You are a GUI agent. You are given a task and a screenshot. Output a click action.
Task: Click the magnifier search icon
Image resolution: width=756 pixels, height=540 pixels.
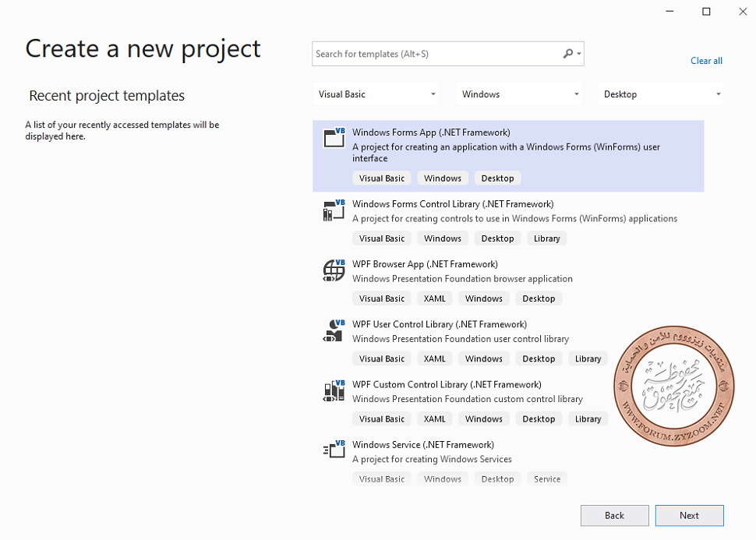(568, 54)
